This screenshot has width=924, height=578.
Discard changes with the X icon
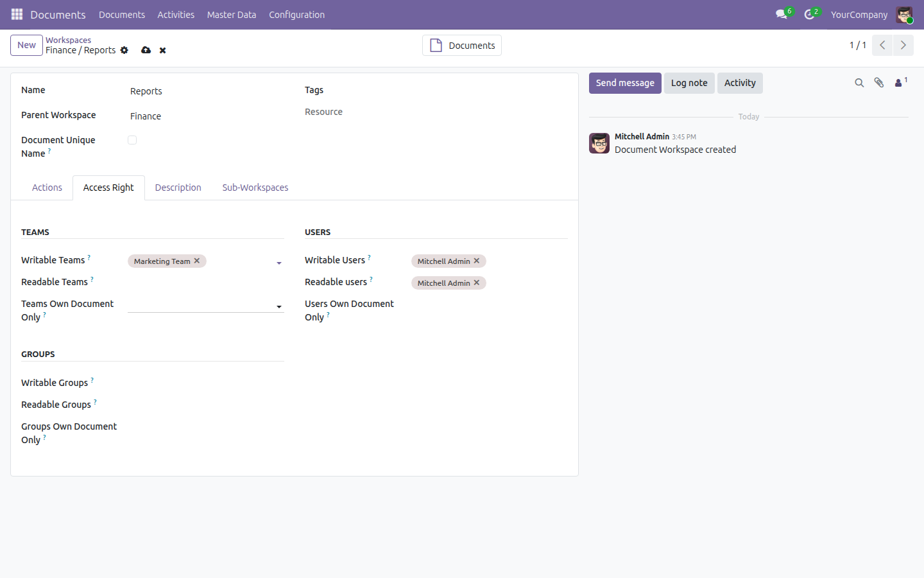(163, 50)
